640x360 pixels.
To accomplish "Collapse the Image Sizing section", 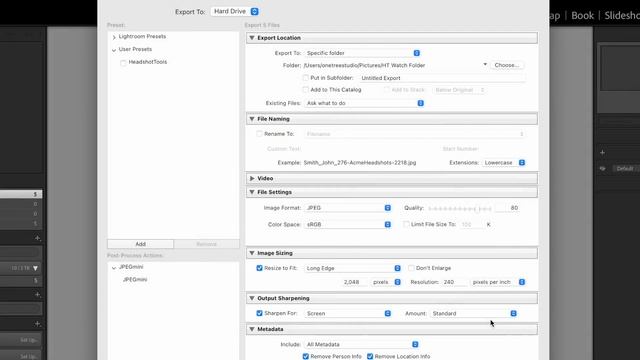I will coord(252,253).
